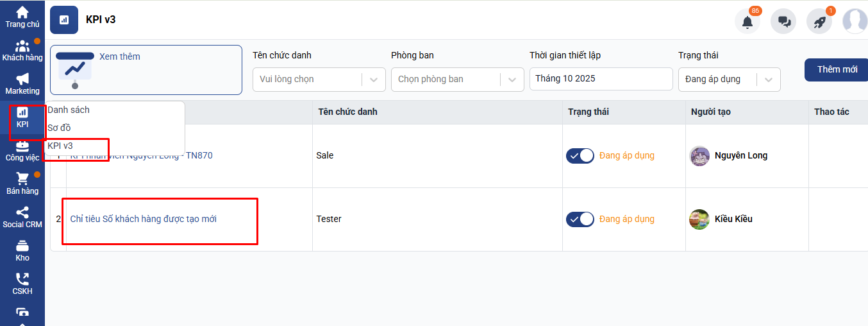This screenshot has height=326, width=868.
Task: Click the rocket icon in header
Action: coord(819,21)
